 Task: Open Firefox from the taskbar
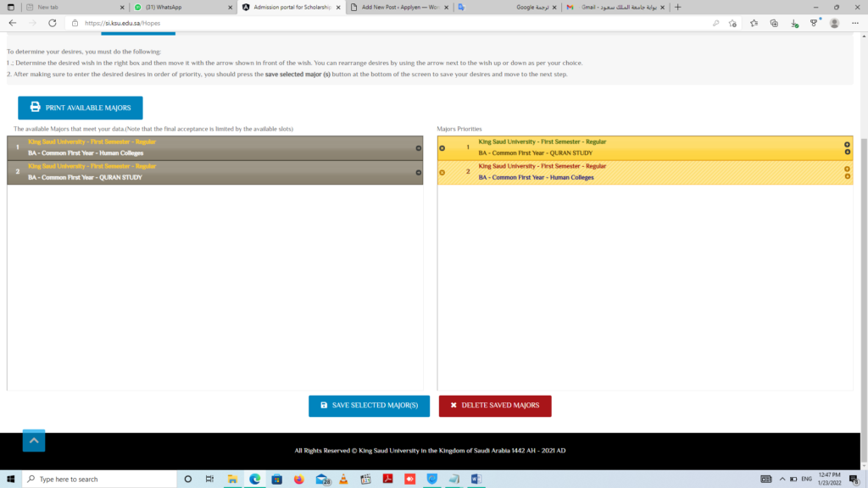[x=299, y=480]
